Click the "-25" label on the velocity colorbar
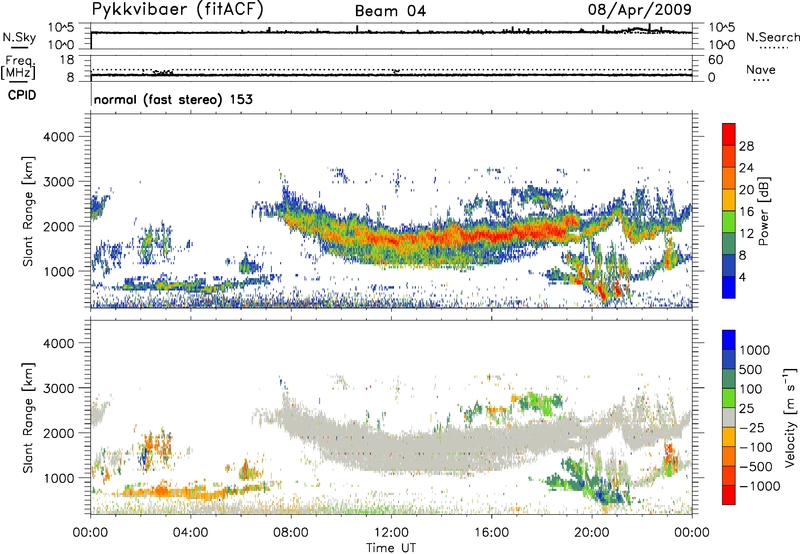Screen dimensions: 800x554 [x=752, y=428]
